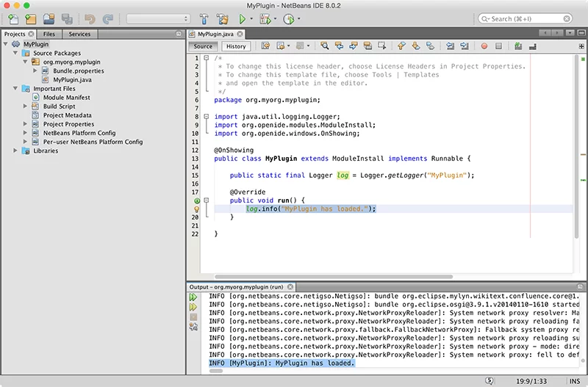Switch to the Services tab

79,34
